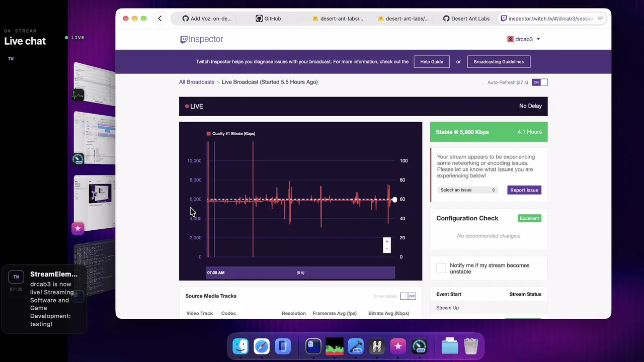Switch to the first desert-ant-labs tab
This screenshot has width=644, height=362.
point(338,19)
